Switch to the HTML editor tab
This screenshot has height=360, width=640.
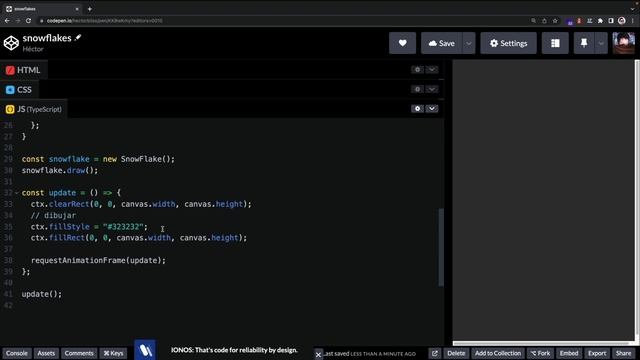[x=23, y=70]
